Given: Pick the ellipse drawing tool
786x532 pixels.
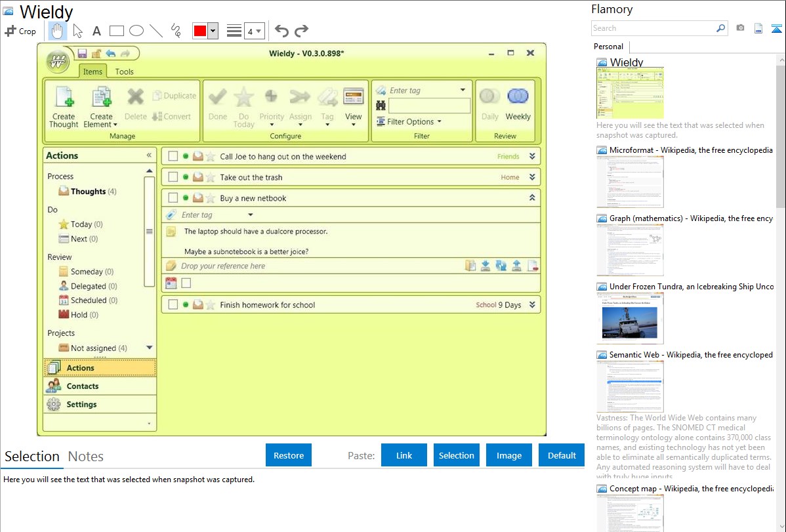Looking at the screenshot, I should pyautogui.click(x=136, y=31).
